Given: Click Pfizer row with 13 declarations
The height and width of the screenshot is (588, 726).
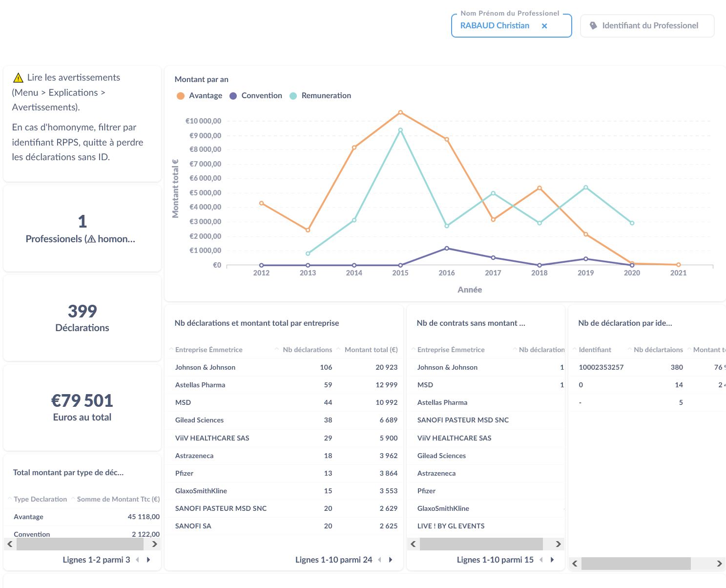Looking at the screenshot, I should pyautogui.click(x=284, y=473).
